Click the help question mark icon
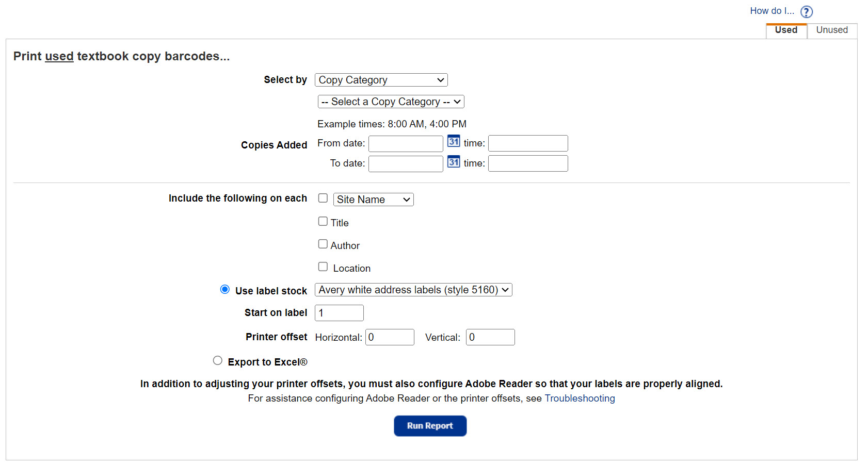Image resolution: width=868 pixels, height=465 pixels. [x=806, y=12]
